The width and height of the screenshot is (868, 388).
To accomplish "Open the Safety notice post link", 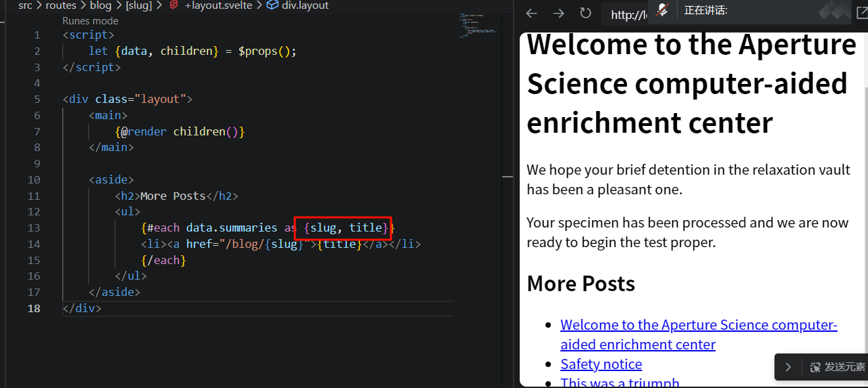I will click(601, 364).
